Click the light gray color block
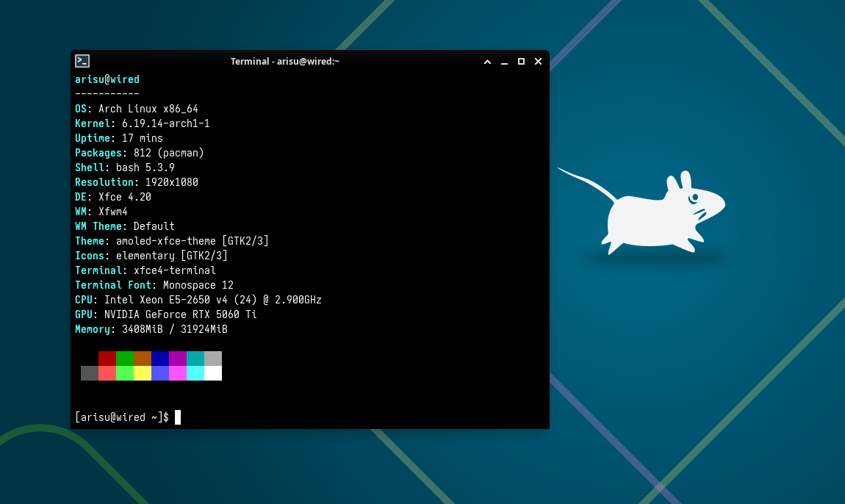Image resolution: width=845 pixels, height=504 pixels. point(213,359)
